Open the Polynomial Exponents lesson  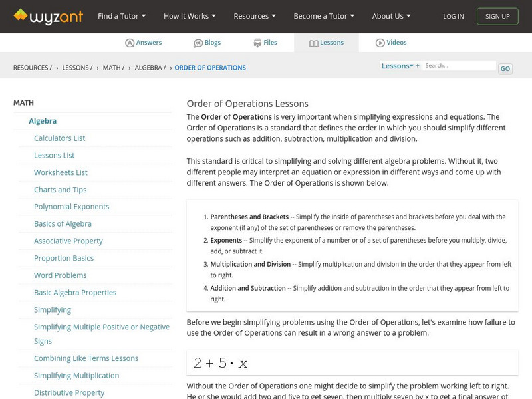[x=73, y=206]
